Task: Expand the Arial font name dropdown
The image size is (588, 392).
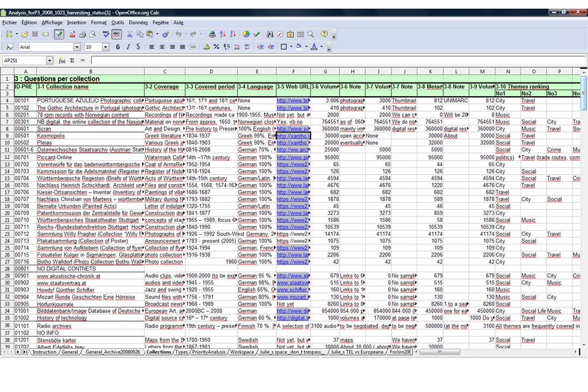Action: coord(77,47)
